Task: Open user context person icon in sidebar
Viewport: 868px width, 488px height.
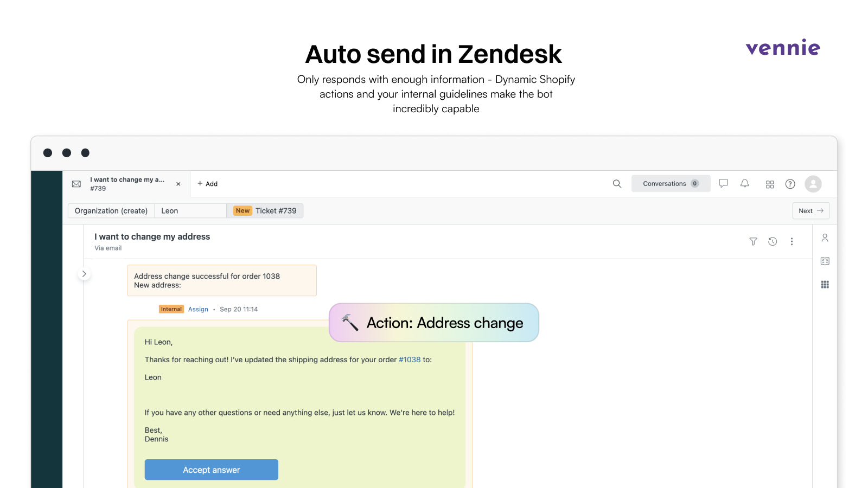Action: pos(825,237)
